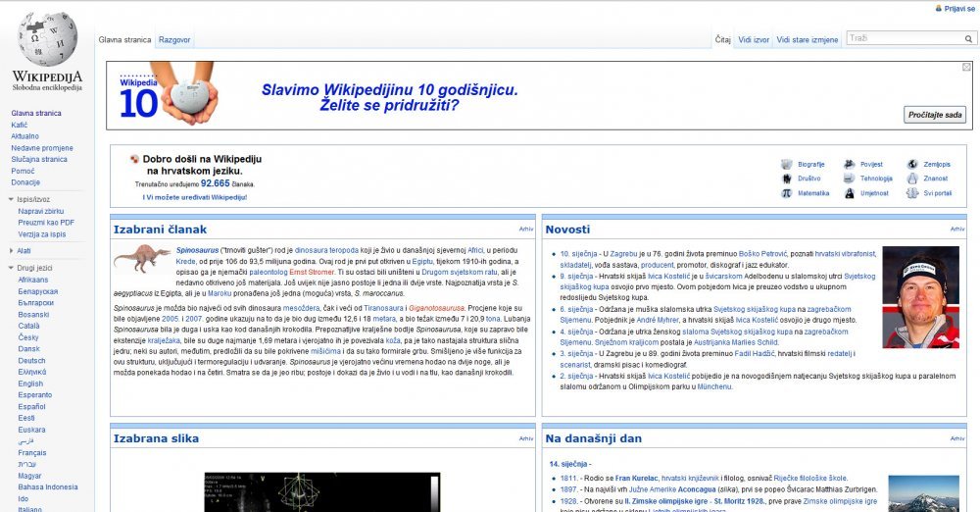The height and width of the screenshot is (512, 980).
Task: Open the Vidi izvor tab
Action: click(754, 39)
